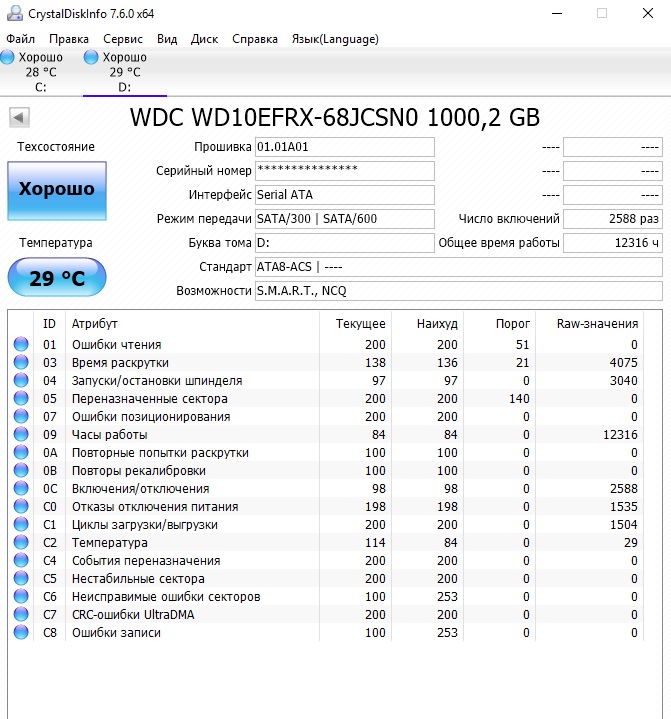Click blue status orb for attribute 0C

[x=21, y=488]
